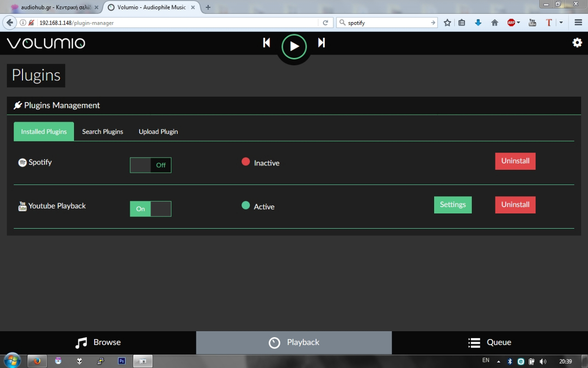Toggle the Spotify plugin on
This screenshot has width=588, height=368.
[150, 165]
